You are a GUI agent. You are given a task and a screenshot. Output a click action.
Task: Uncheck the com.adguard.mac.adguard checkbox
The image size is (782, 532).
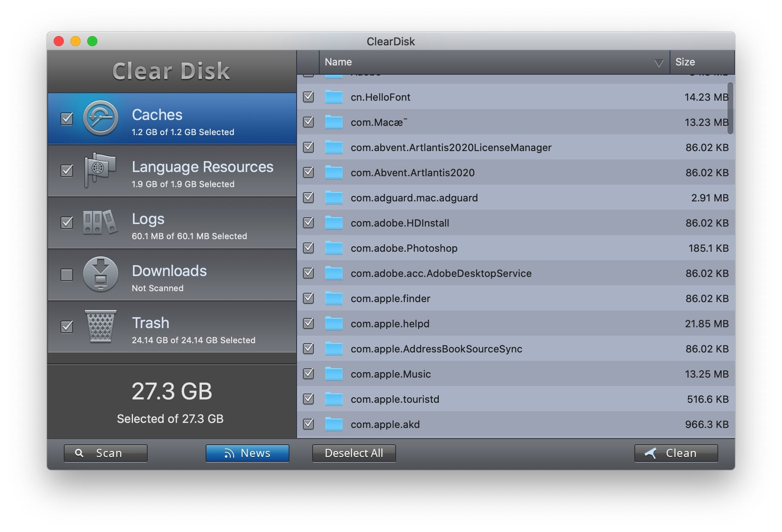[x=308, y=198]
